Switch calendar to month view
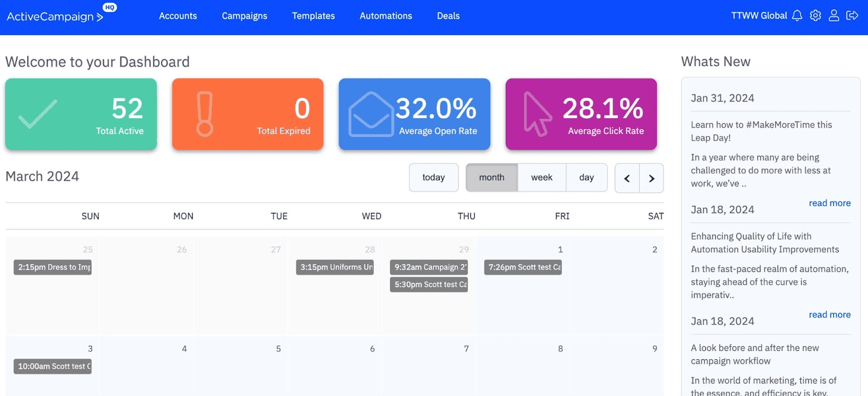 click(492, 177)
